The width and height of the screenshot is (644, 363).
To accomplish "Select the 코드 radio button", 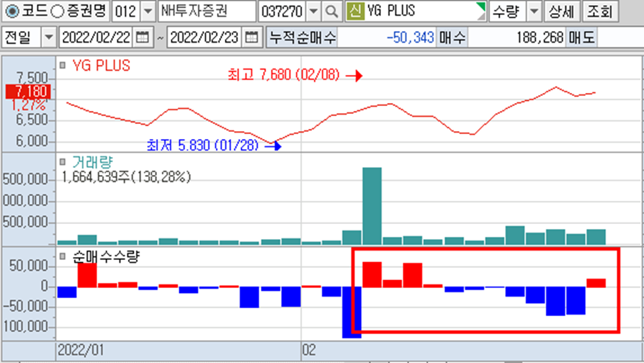I will pyautogui.click(x=12, y=11).
